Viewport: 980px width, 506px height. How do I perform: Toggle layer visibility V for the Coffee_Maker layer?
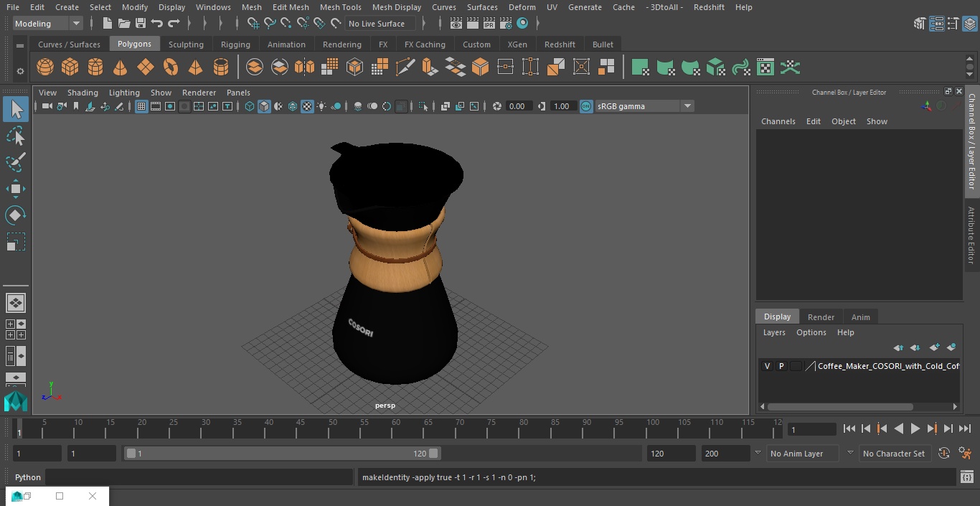point(767,366)
